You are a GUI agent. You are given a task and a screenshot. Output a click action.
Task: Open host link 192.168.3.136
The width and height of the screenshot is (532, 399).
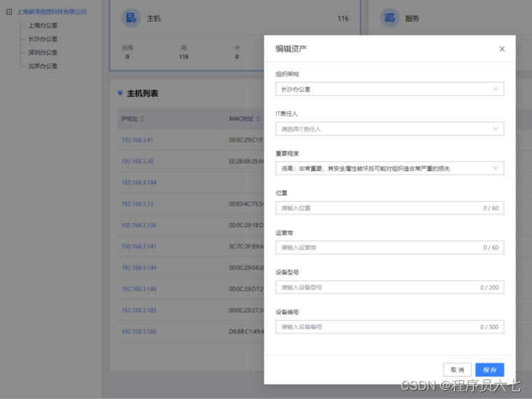pos(139,225)
